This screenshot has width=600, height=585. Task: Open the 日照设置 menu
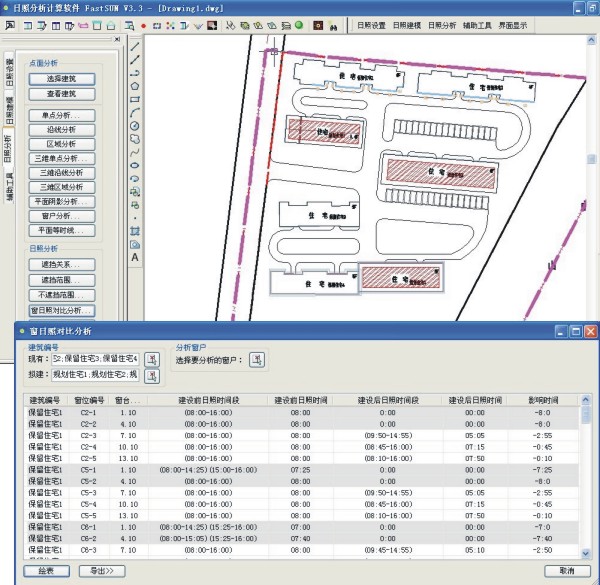(371, 23)
